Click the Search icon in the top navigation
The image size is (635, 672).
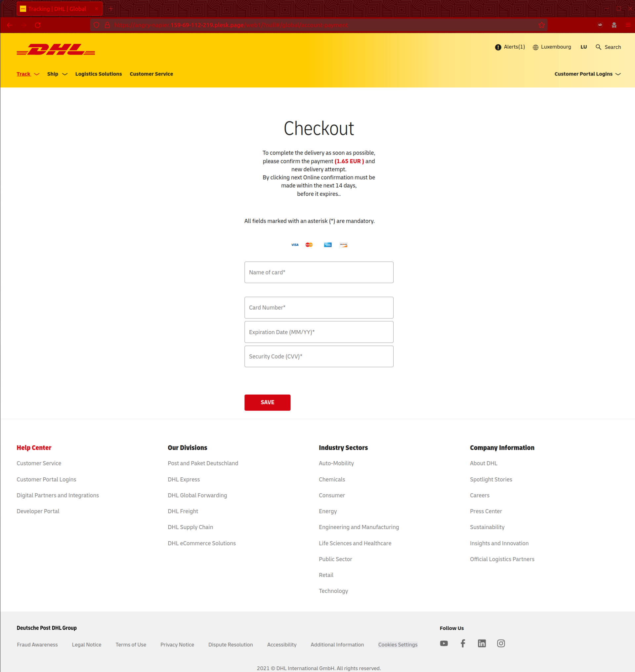tap(599, 47)
